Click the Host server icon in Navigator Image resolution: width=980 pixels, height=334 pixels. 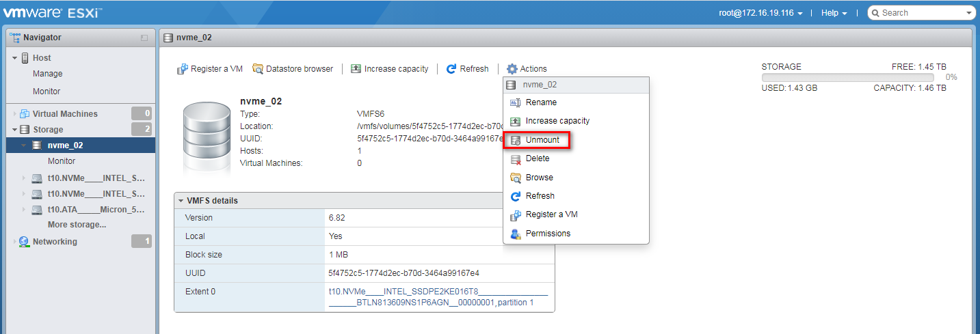[x=25, y=58]
